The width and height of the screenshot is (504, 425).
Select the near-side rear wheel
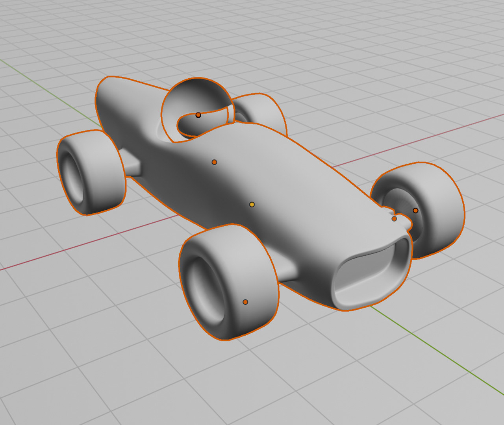pyautogui.click(x=91, y=172)
